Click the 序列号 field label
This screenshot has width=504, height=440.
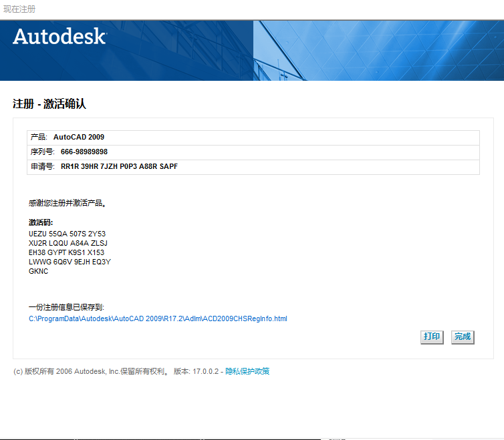pyautogui.click(x=43, y=152)
